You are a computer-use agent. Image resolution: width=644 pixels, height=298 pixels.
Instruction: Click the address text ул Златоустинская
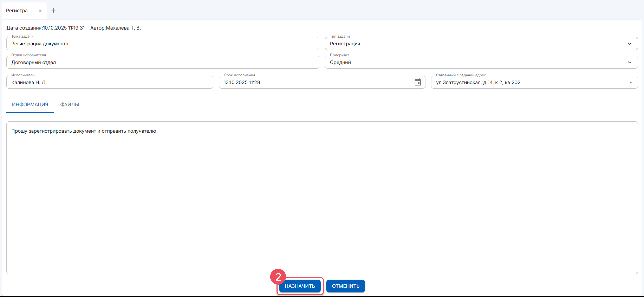(x=478, y=82)
